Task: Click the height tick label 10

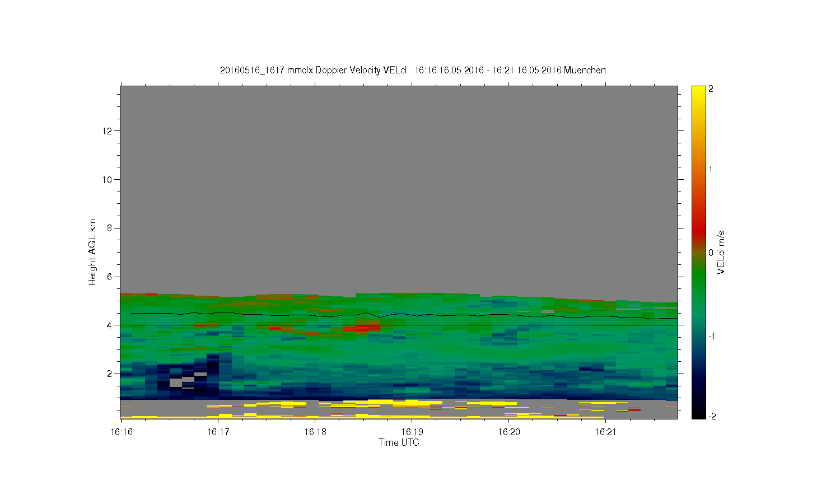Action: [108, 179]
